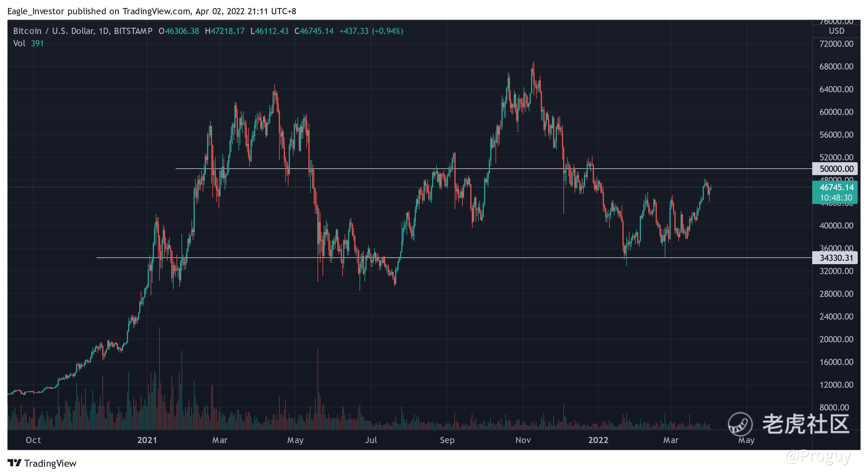Click the 20000.00 price axis tick
This screenshot has height=476, width=868.
(836, 339)
